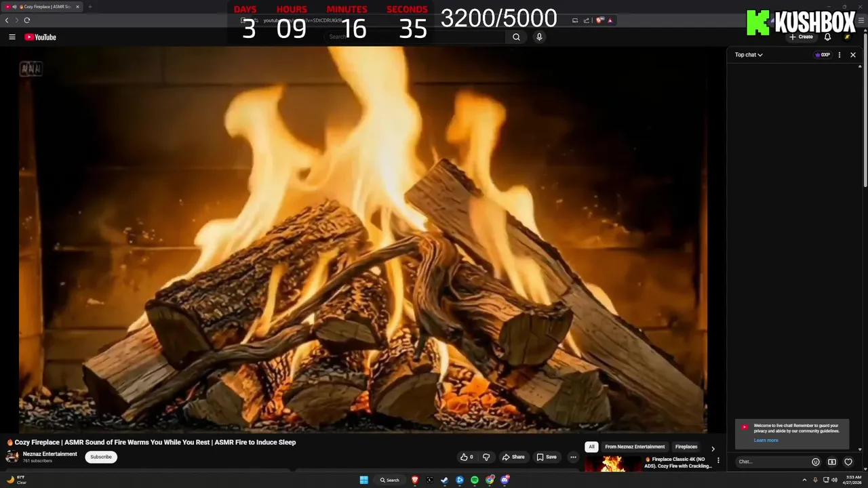This screenshot has width=868, height=488.
Task: Open the browser main menu
Action: [x=861, y=20]
